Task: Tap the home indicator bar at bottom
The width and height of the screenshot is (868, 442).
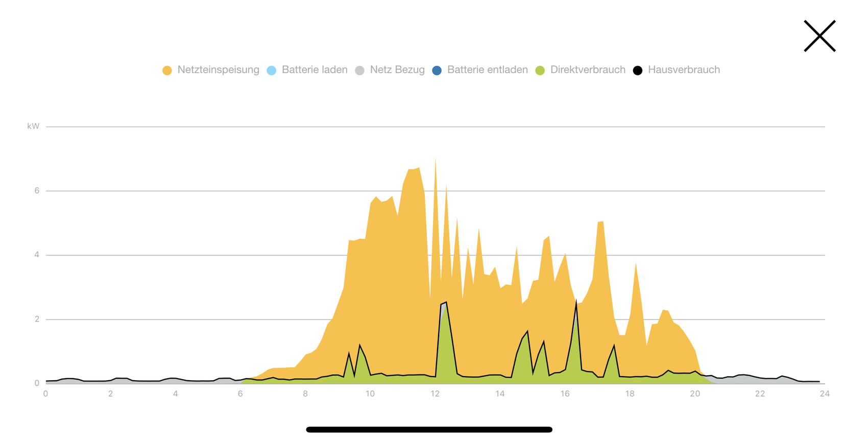Action: point(429,430)
